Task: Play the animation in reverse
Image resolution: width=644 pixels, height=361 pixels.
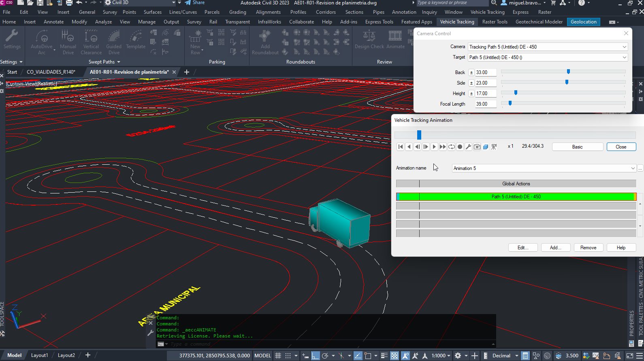Action: 409,147
